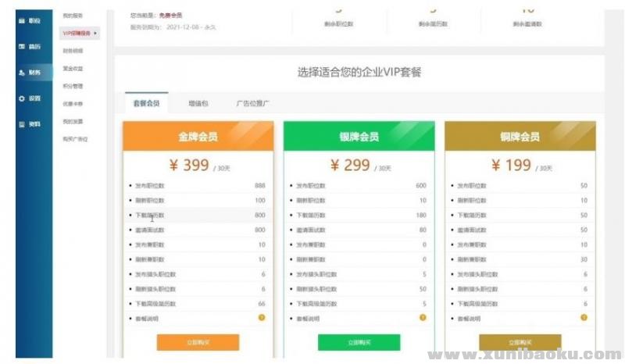This screenshot has height=364, width=625.
Task: Click the orange 金牌会员 plan header
Action: (x=198, y=137)
